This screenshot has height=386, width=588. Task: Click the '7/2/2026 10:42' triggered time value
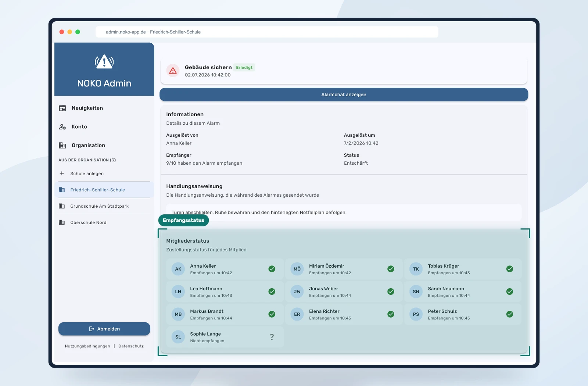[x=361, y=143]
